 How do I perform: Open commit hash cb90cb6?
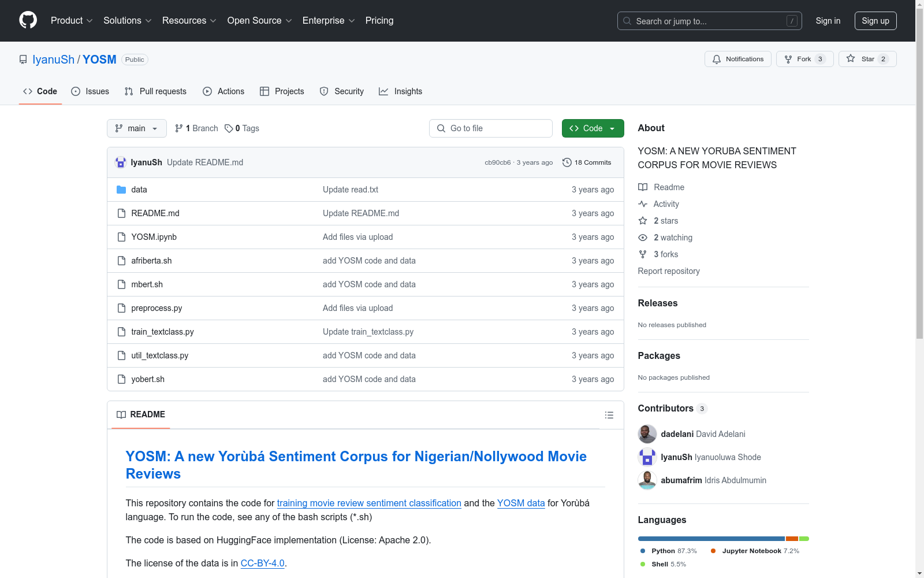click(498, 162)
